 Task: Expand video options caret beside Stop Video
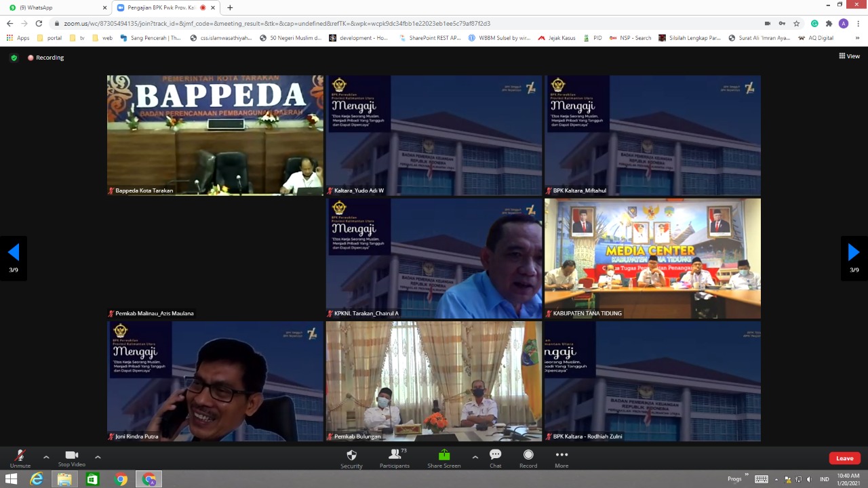(98, 457)
